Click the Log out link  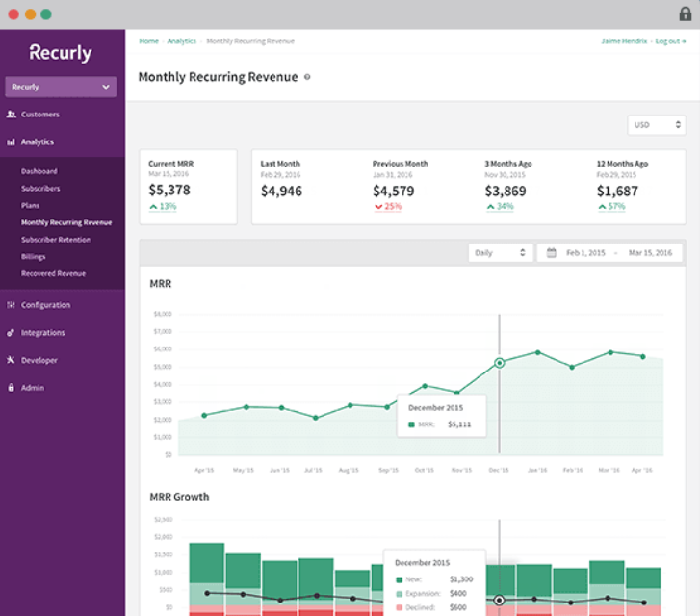tap(667, 41)
